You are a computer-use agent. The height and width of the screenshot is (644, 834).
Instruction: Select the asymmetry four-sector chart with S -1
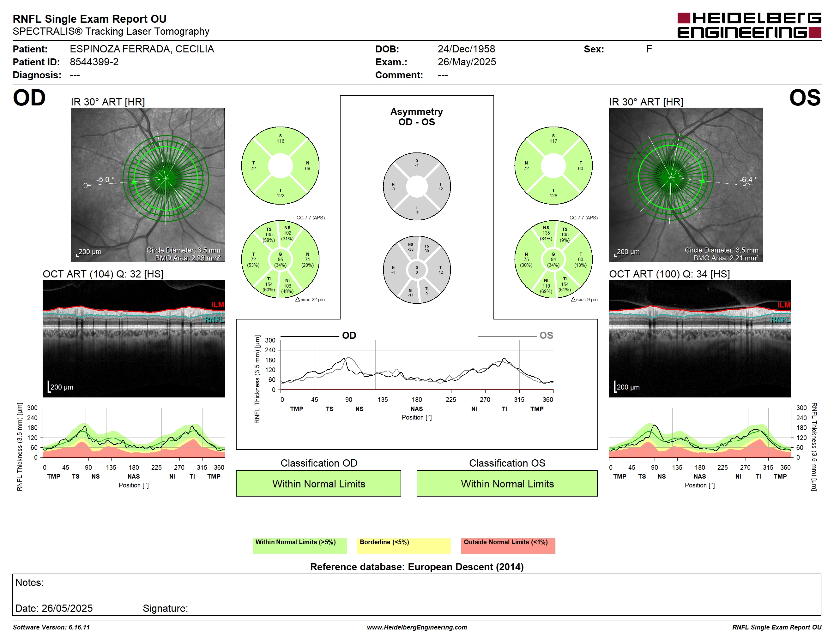point(417,186)
